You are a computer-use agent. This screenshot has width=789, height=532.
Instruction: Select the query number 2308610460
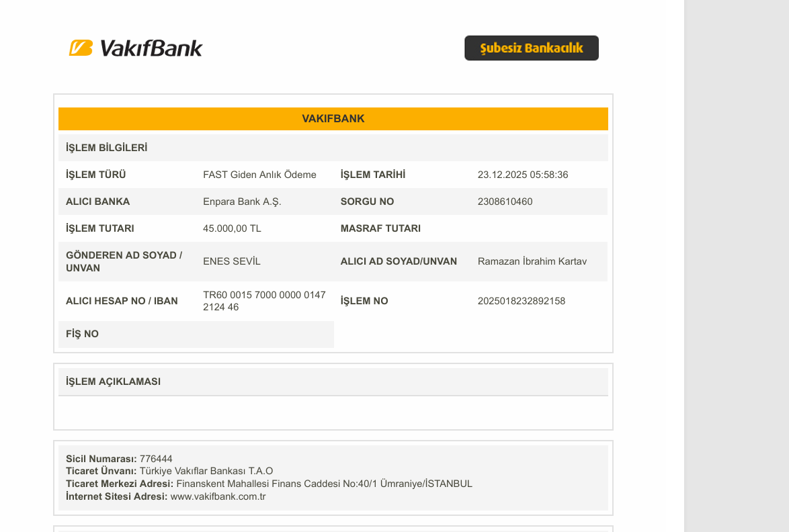tap(505, 202)
